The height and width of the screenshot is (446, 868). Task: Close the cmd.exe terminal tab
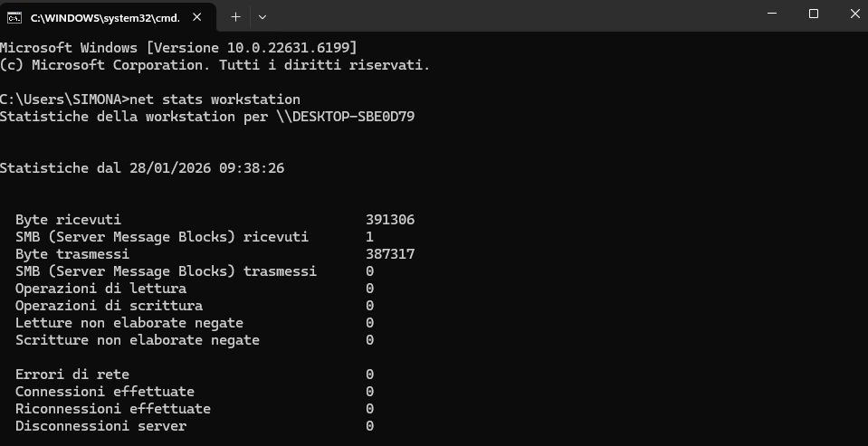click(196, 17)
